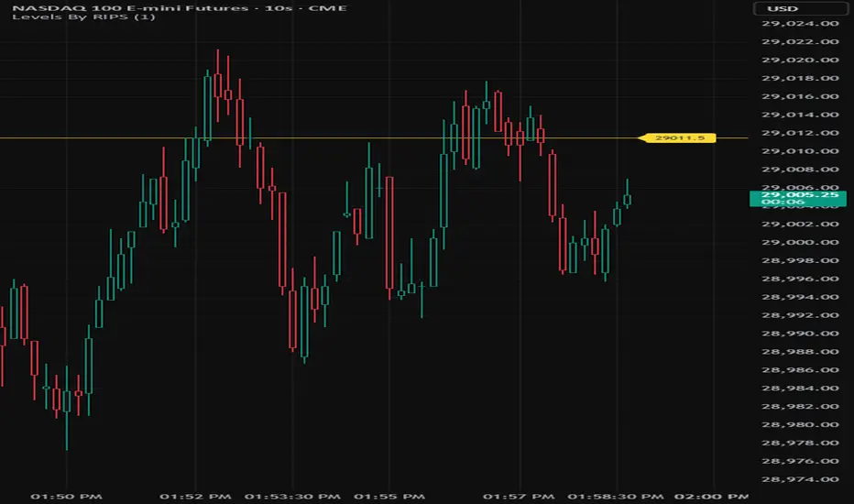Click the 28,976.00 price axis label
854x504 pixels.
800,462
